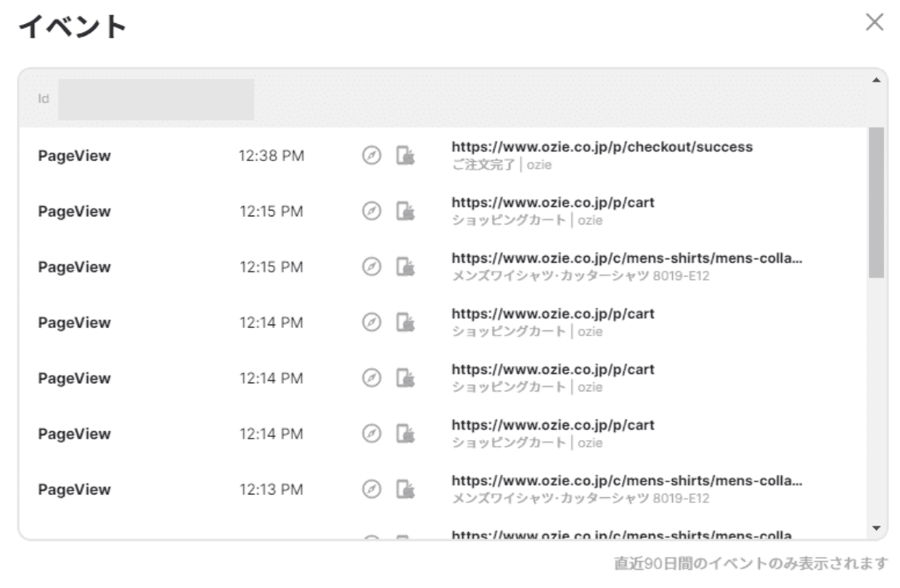900x588 pixels.
Task: Click Apple device icon in 12:13 PM row
Action: pos(405,489)
